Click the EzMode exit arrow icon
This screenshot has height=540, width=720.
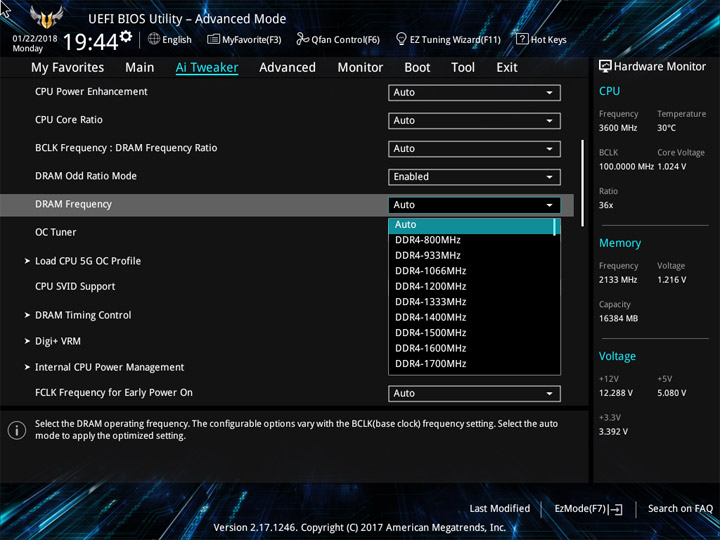(616, 509)
